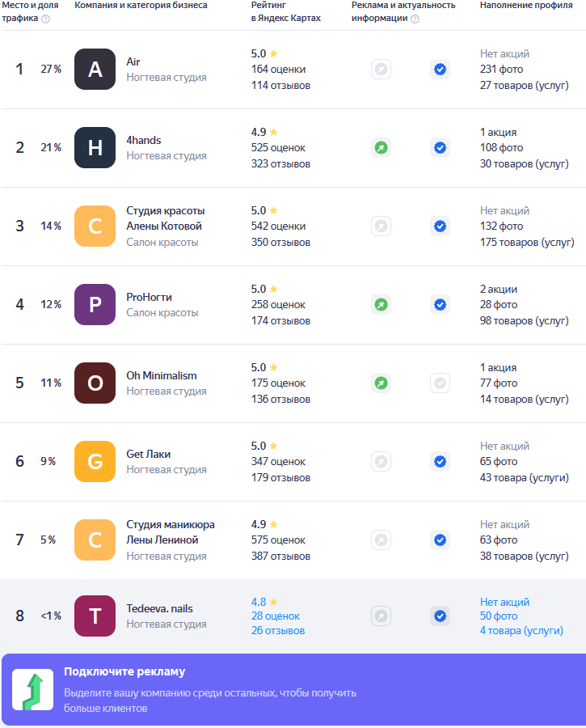Click the help icon beside 'Реклама и актуальность информации'
Viewport: 586px width, 728px height.
coord(415,19)
